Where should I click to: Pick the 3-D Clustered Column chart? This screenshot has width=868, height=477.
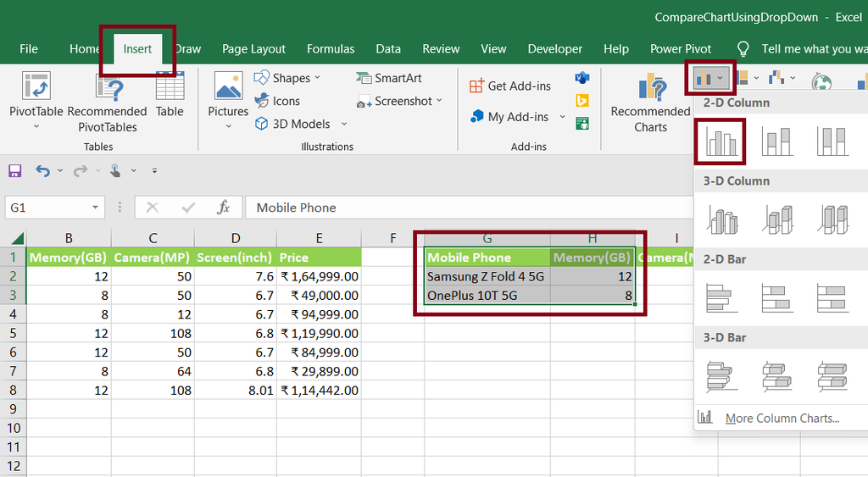click(722, 219)
